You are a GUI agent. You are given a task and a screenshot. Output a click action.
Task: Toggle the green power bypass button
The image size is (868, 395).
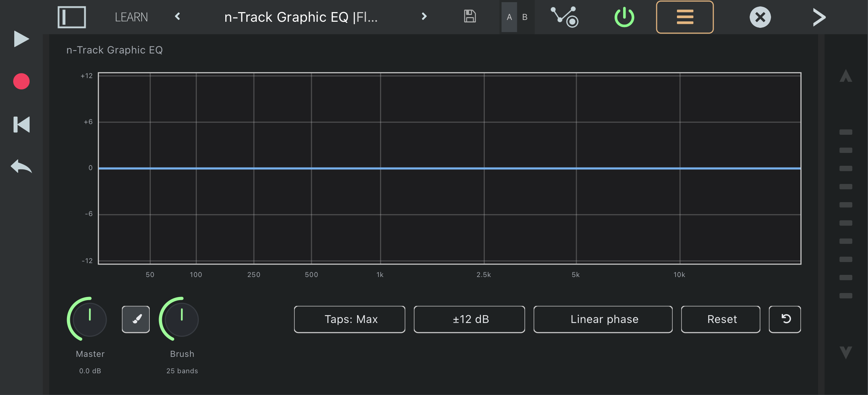[x=624, y=17]
